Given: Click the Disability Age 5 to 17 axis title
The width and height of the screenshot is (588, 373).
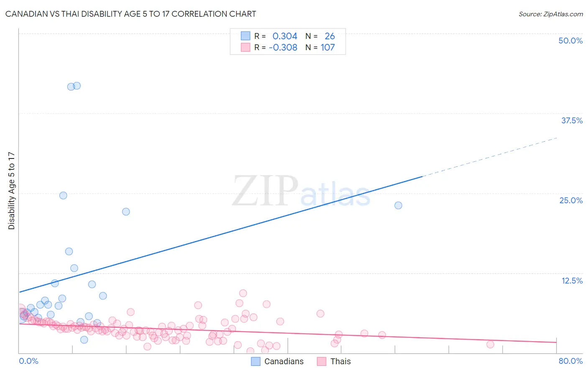Looking at the screenshot, I should click(x=11, y=191).
